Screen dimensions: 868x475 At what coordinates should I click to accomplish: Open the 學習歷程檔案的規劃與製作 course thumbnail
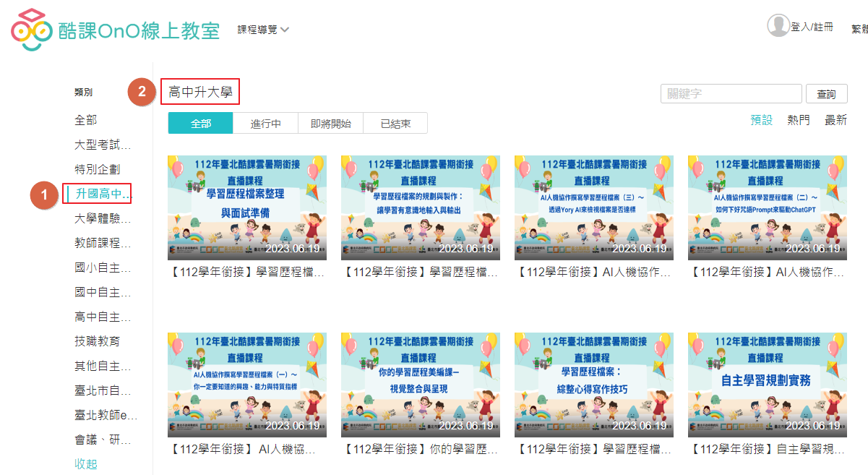[421, 207]
